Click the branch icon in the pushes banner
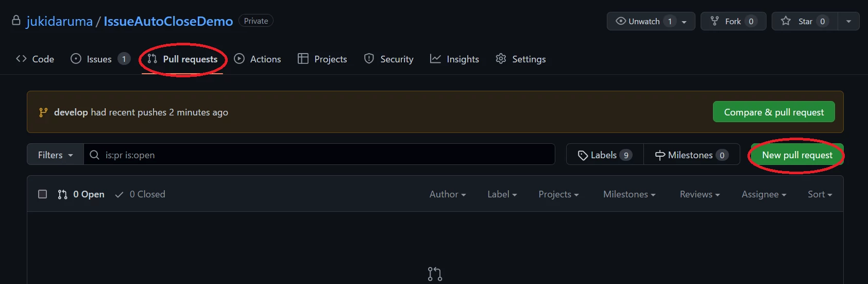The image size is (868, 284). pyautogui.click(x=43, y=112)
